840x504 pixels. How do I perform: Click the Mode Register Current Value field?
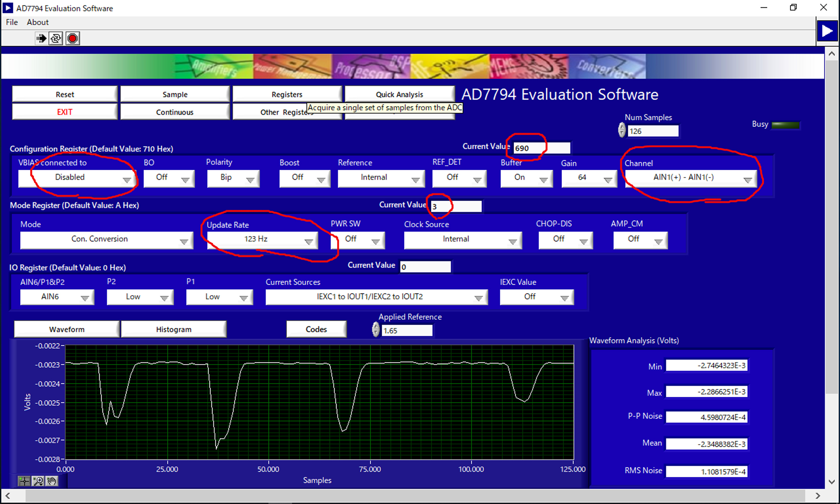[456, 207]
